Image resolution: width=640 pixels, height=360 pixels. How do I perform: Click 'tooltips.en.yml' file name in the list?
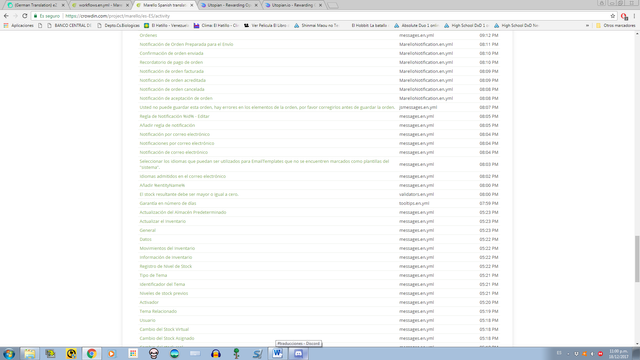pos(414,203)
